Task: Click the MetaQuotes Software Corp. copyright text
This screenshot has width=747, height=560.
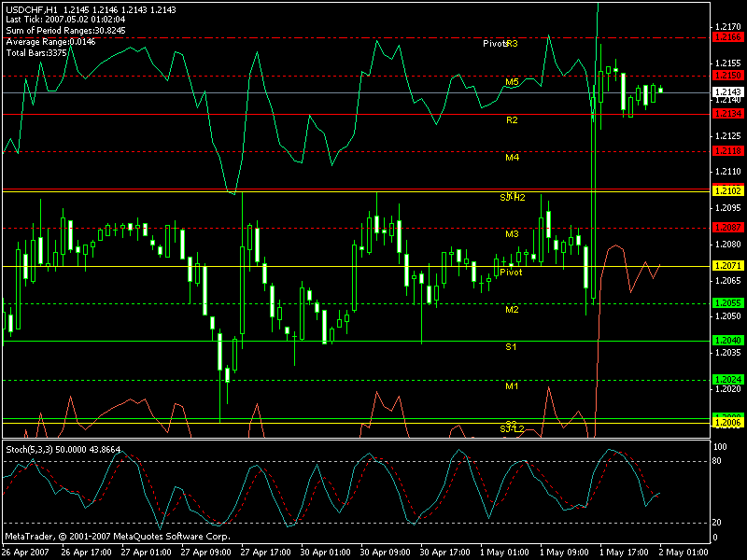Action: click(117, 537)
